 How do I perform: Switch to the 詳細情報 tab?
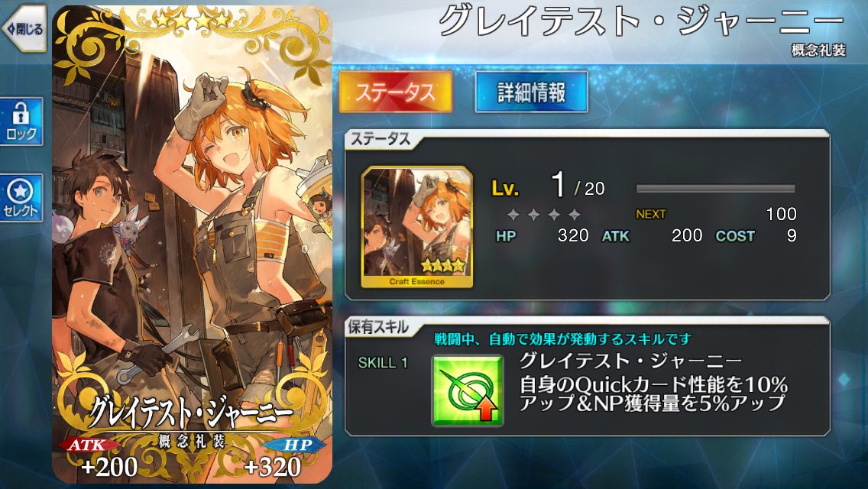(531, 92)
